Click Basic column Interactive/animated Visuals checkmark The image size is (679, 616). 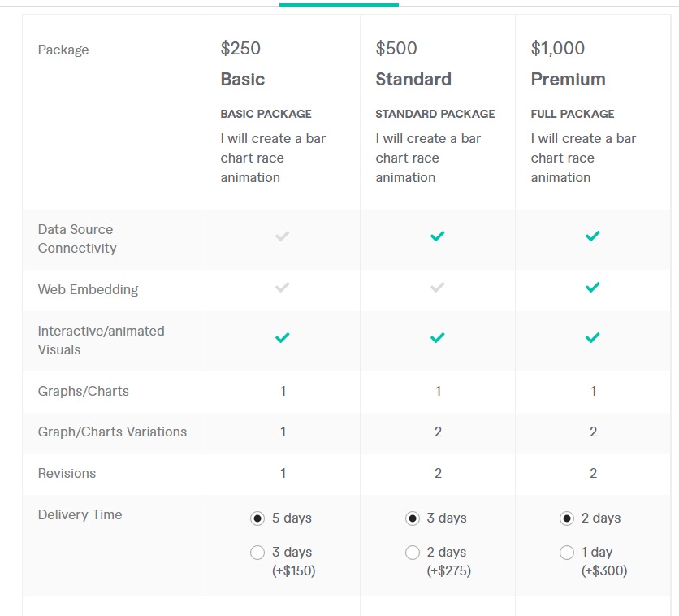point(282,338)
